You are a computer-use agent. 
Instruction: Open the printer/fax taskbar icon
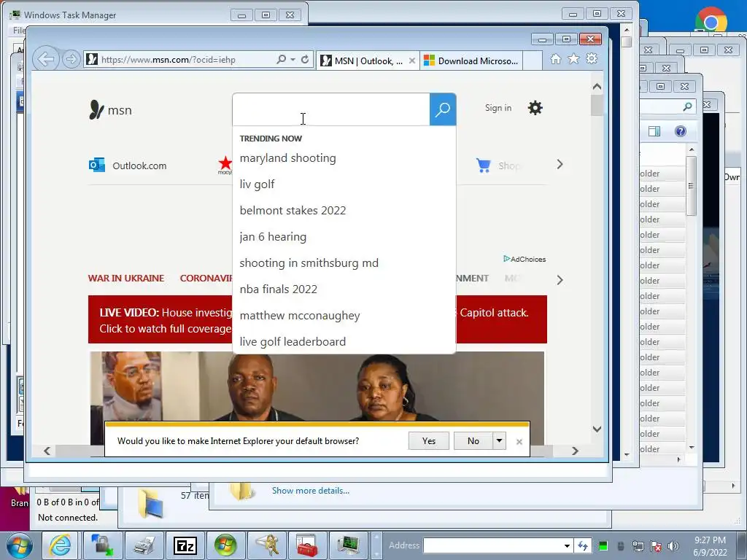click(144, 545)
